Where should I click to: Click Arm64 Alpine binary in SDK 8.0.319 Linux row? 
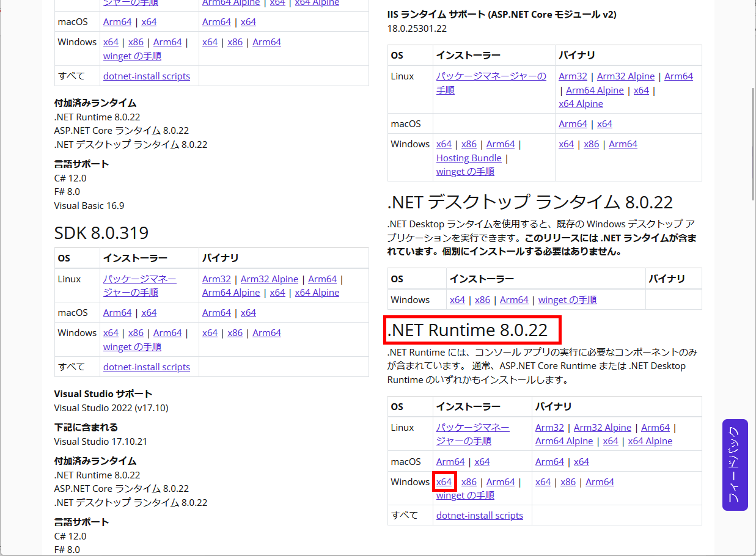click(231, 293)
